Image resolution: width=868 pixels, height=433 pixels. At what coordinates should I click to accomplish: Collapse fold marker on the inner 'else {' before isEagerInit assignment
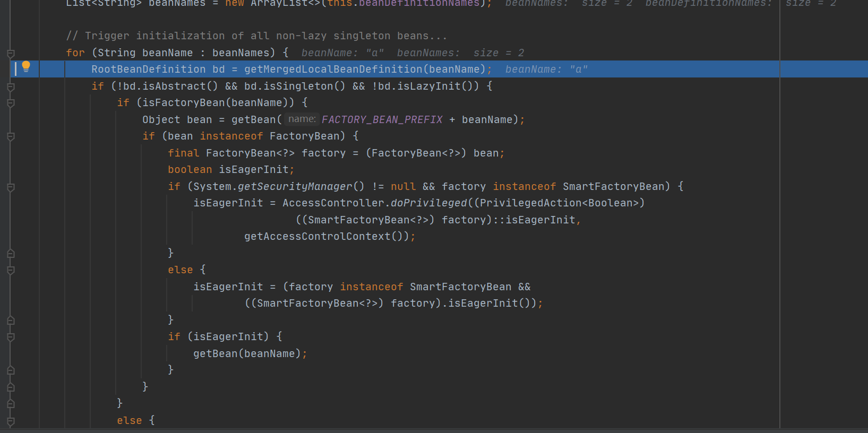(x=11, y=270)
